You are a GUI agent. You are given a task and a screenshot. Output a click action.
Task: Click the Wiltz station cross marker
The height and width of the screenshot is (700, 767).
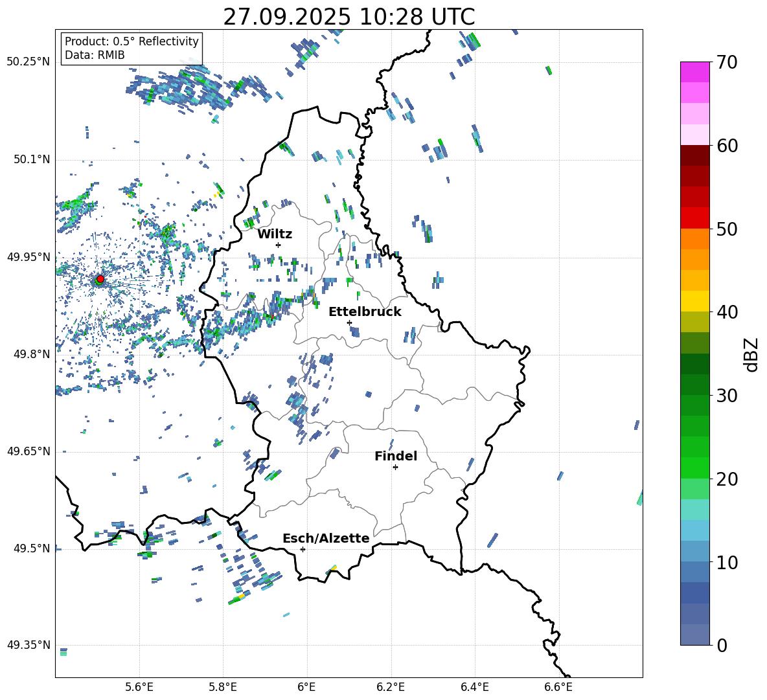[278, 245]
